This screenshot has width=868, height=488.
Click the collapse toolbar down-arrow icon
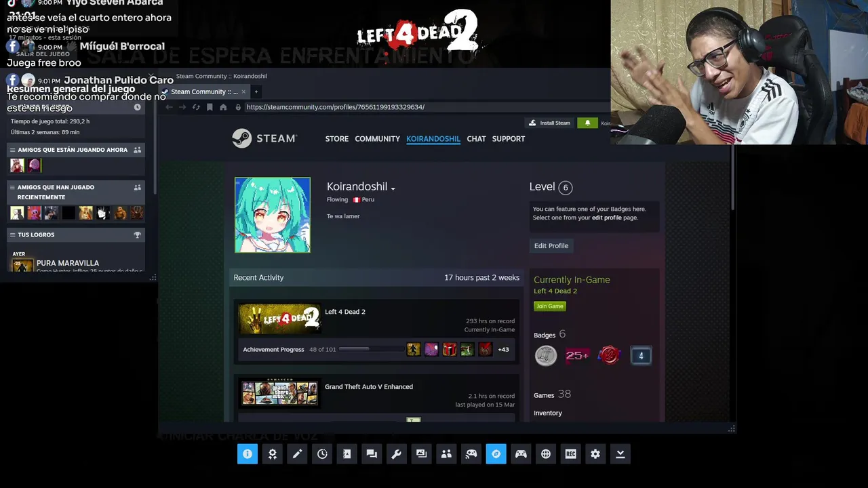pyautogui.click(x=620, y=454)
